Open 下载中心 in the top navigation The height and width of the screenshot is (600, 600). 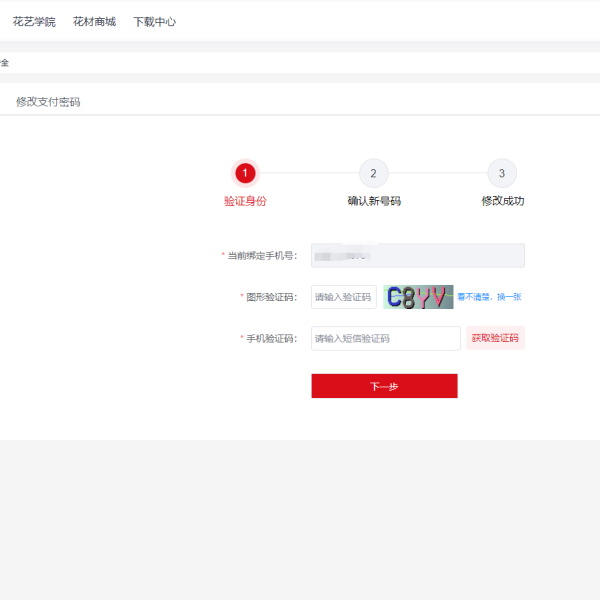(x=154, y=21)
